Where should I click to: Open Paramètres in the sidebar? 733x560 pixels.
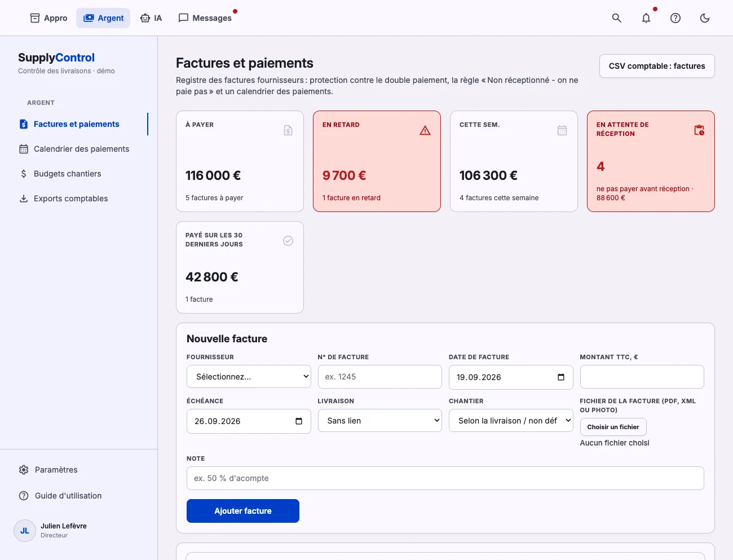tap(56, 470)
